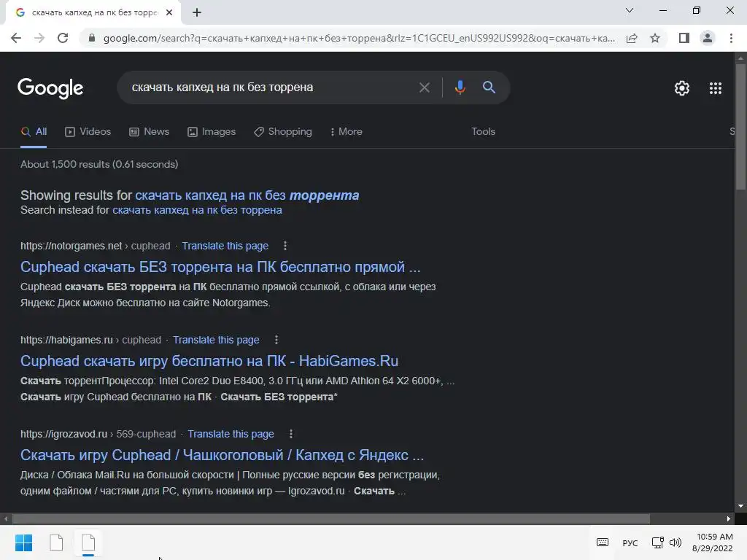Open a new browser tab

(197, 12)
